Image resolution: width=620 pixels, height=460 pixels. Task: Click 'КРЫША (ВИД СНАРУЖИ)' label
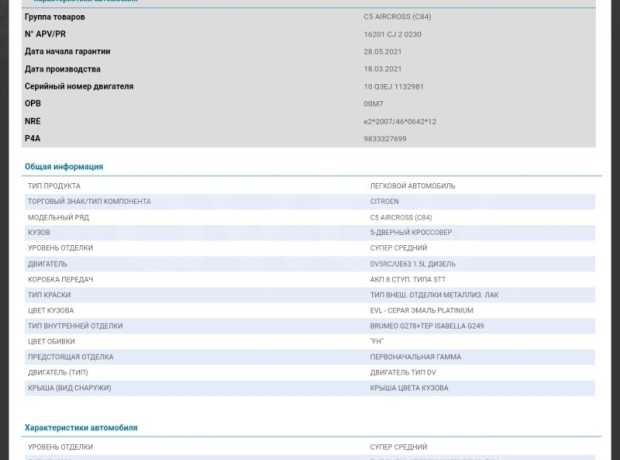pyautogui.click(x=70, y=388)
